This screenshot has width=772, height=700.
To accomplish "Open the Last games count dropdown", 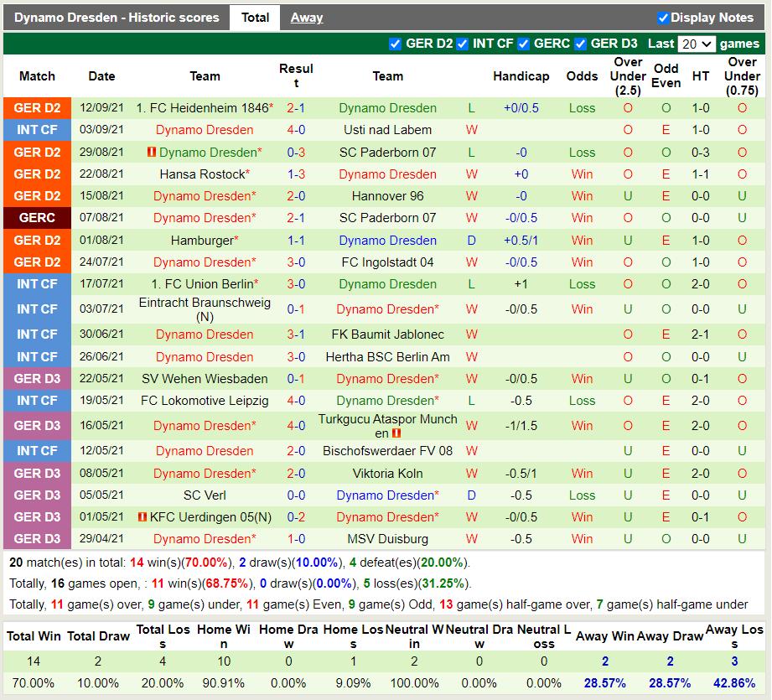I will coord(697,44).
